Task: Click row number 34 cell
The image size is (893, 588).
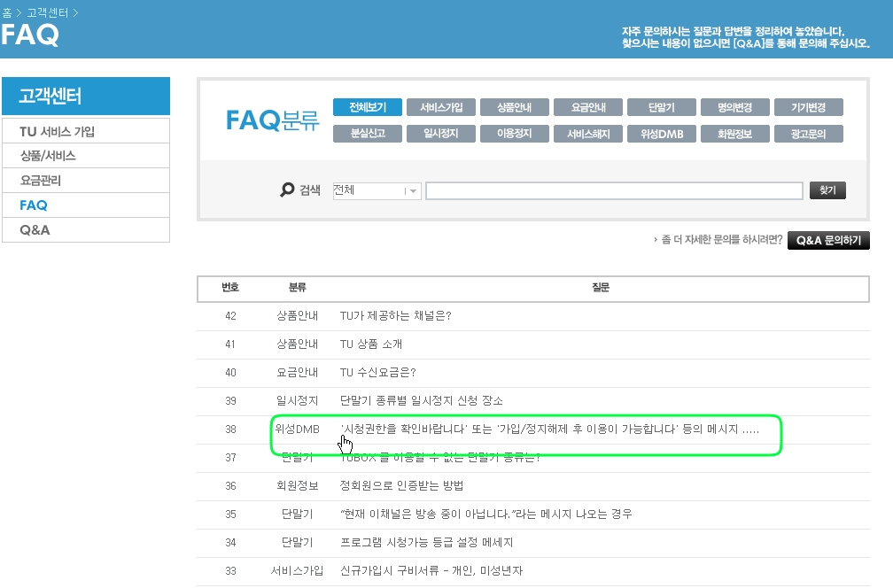Action: point(230,543)
